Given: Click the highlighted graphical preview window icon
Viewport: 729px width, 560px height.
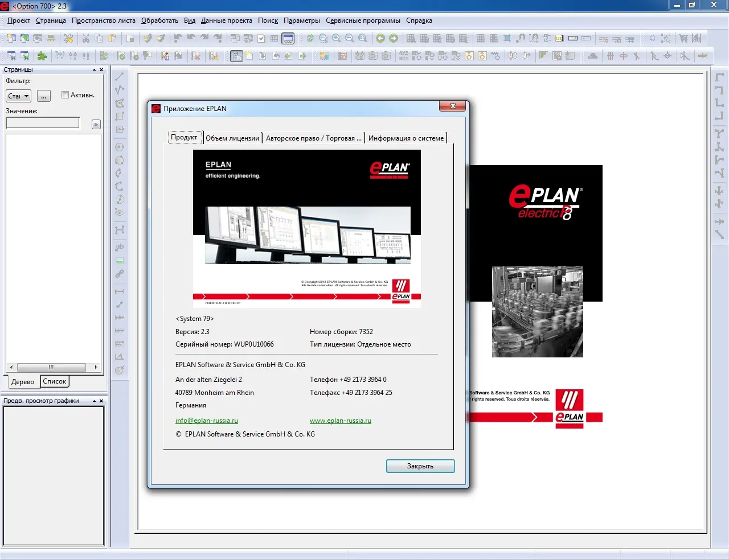Looking at the screenshot, I should tap(288, 39).
